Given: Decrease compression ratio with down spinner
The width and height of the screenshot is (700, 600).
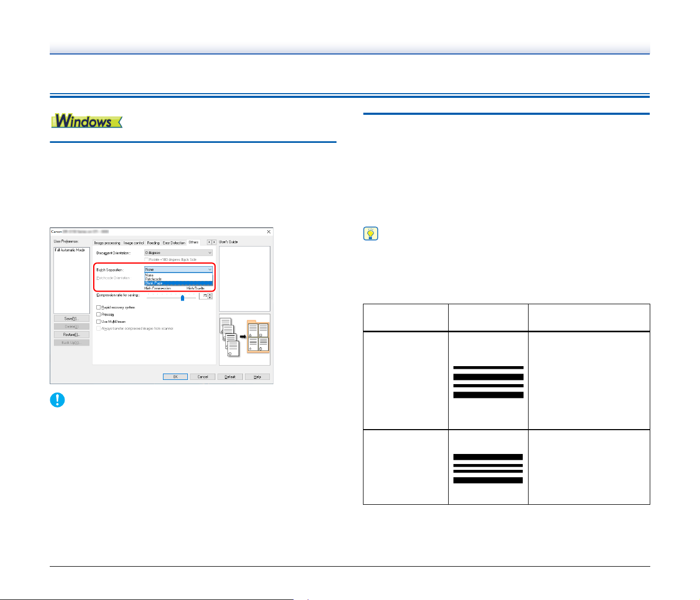Looking at the screenshot, I should pos(210,297).
